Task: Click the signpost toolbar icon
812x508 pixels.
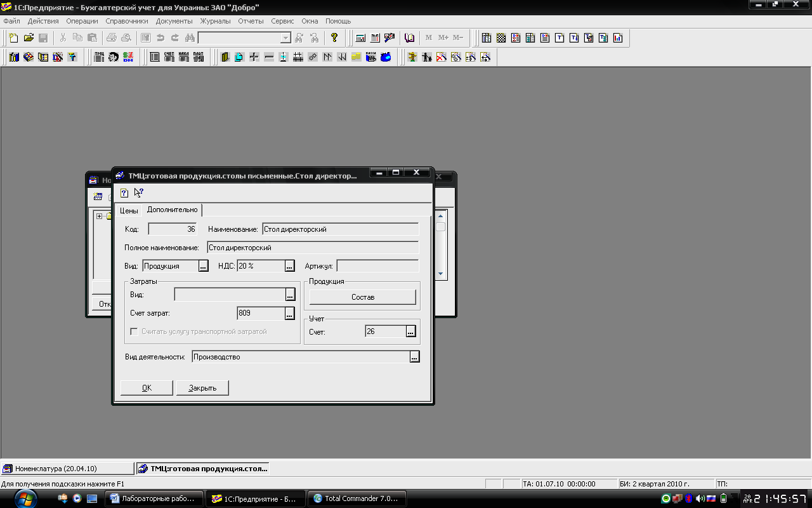Action: [x=412, y=57]
